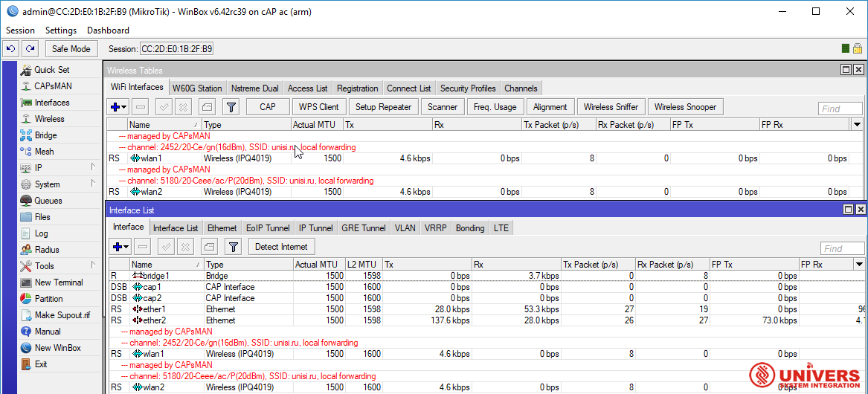Click the Find field in Wireless Tables
Screen dimensions: 868x394
click(840, 109)
